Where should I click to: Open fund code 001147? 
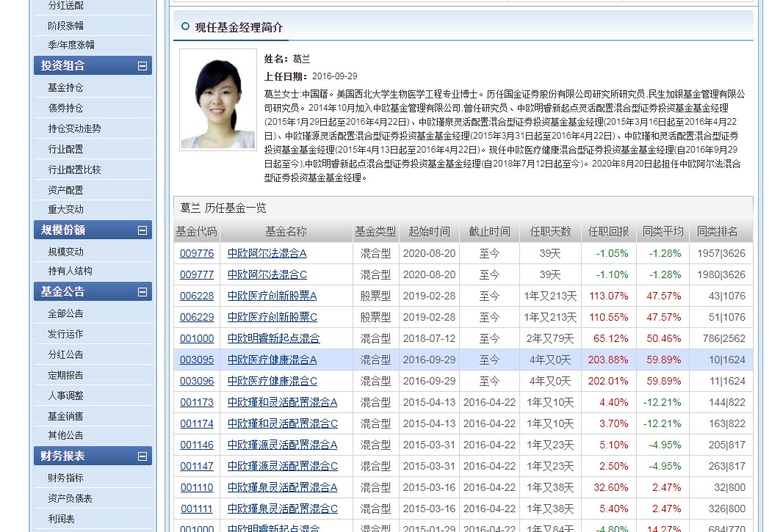197,467
